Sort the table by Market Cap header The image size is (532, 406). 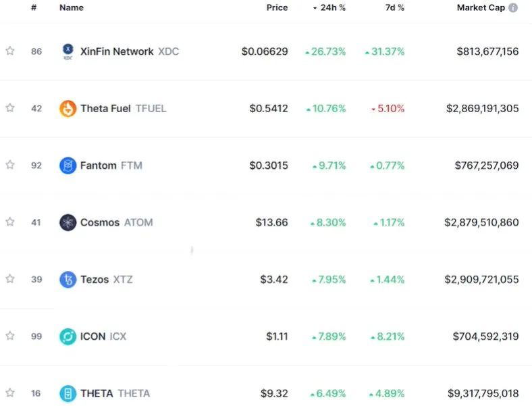pyautogui.click(x=480, y=8)
